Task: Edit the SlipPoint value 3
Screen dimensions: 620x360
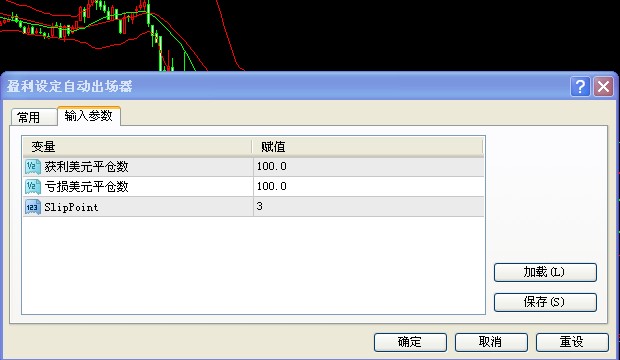Action: point(369,207)
